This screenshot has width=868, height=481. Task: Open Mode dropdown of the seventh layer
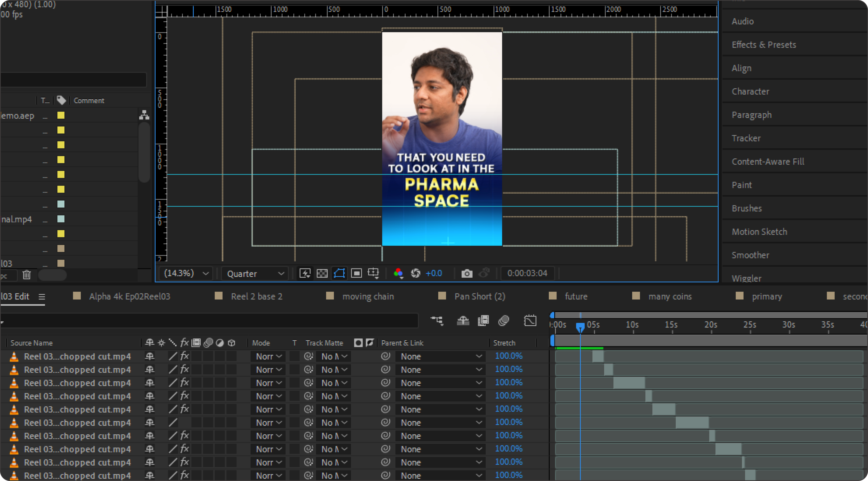(268, 436)
